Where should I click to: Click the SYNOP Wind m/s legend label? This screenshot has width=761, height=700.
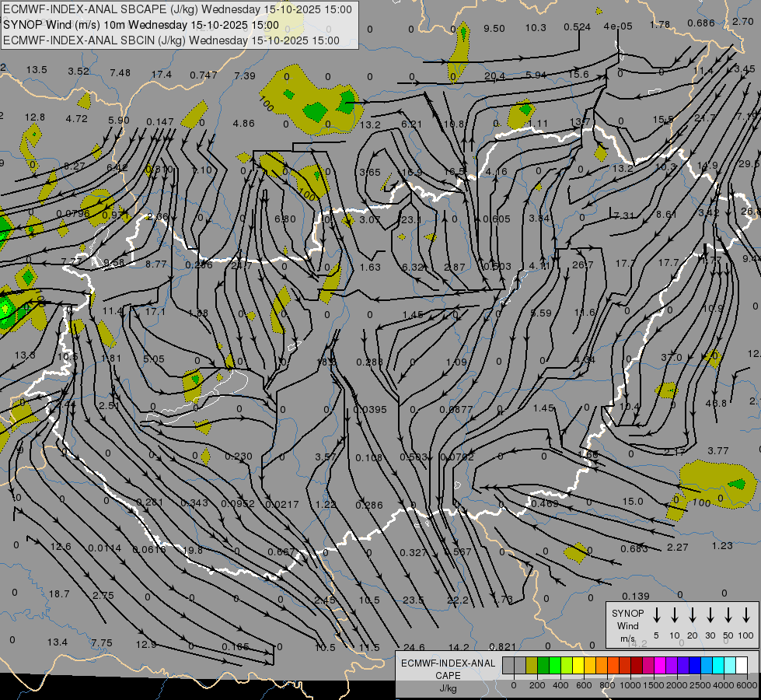tap(627, 625)
